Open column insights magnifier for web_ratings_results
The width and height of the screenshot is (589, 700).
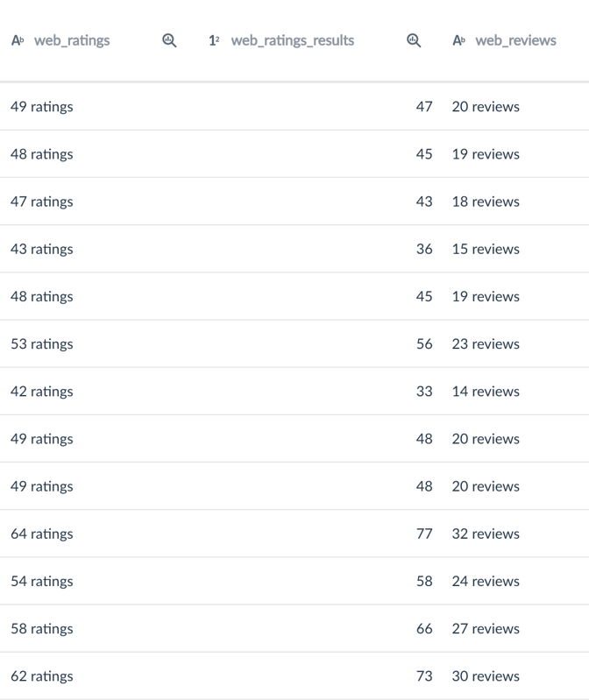pyautogui.click(x=414, y=40)
